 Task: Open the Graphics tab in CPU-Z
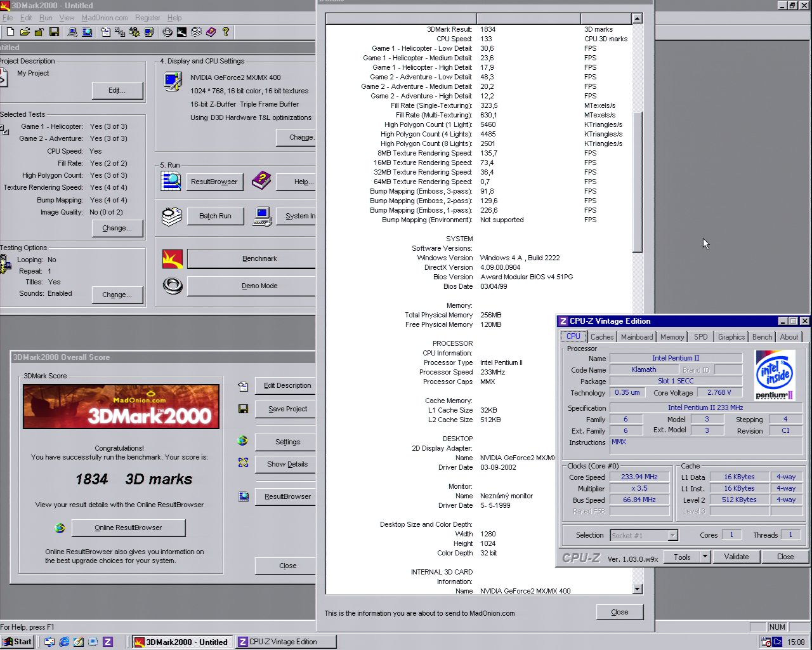coord(731,337)
